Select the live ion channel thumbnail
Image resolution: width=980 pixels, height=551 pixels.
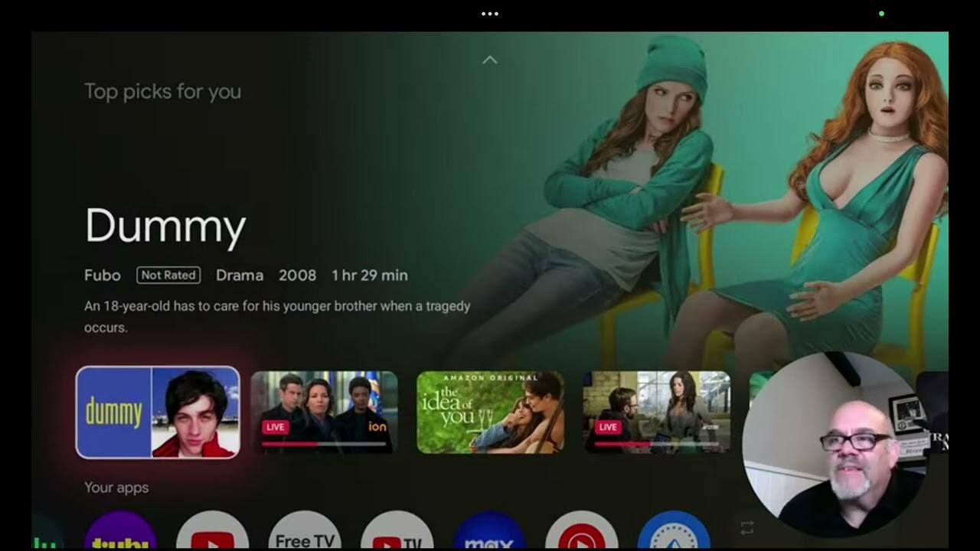[x=325, y=412]
